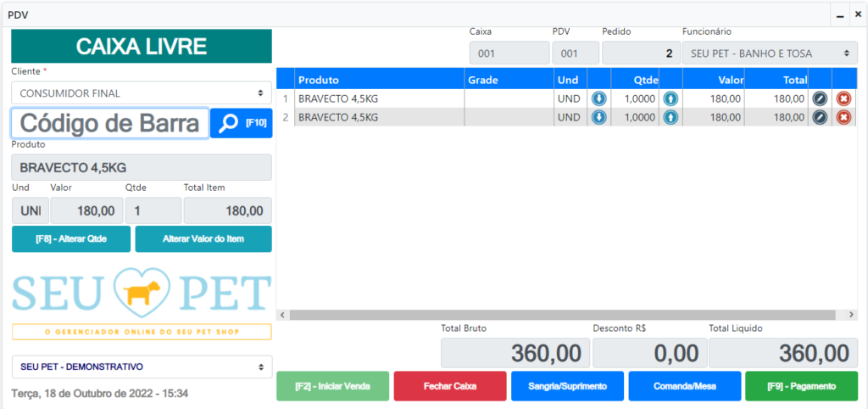Edit the first BRAVECTO row
The width and height of the screenshot is (868, 409).
[820, 98]
